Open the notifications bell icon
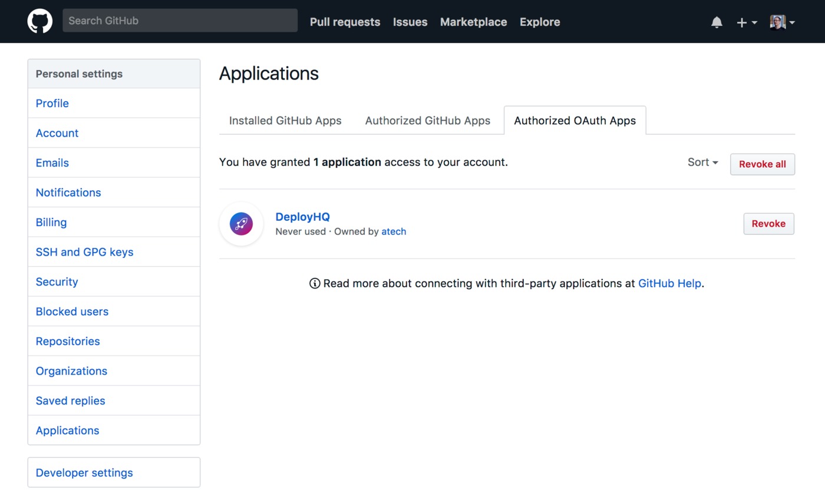 coord(717,22)
